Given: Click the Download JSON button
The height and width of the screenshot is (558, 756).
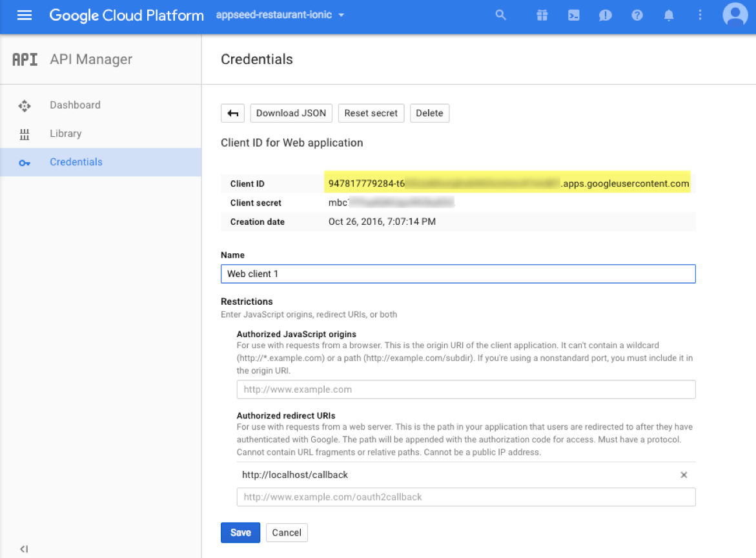Looking at the screenshot, I should (x=291, y=113).
